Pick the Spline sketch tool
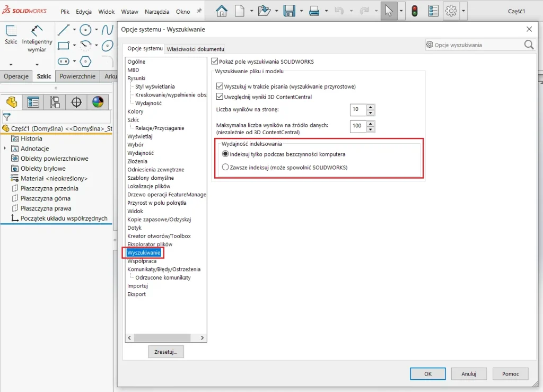The height and width of the screenshot is (392, 543). [108, 30]
